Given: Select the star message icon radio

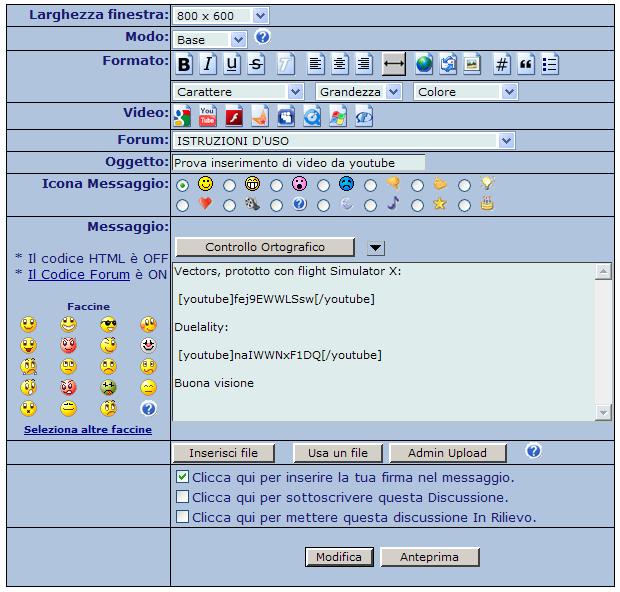Looking at the screenshot, I should tap(418, 206).
